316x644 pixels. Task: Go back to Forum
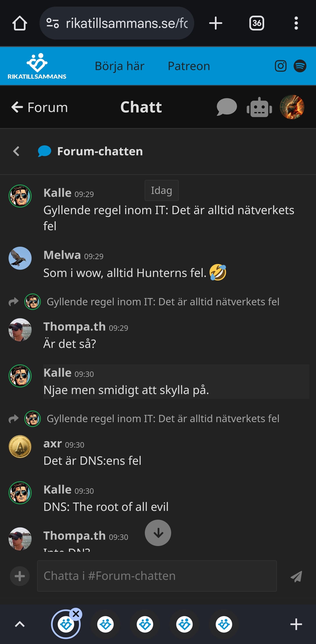(40, 107)
